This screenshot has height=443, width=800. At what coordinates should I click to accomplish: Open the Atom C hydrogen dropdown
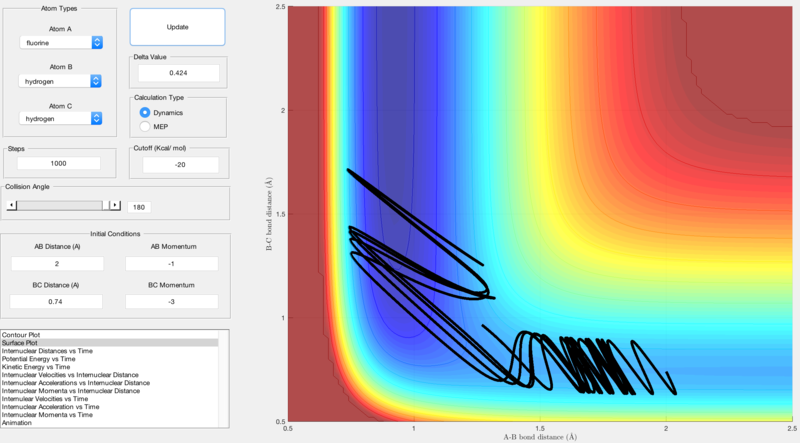(x=61, y=118)
